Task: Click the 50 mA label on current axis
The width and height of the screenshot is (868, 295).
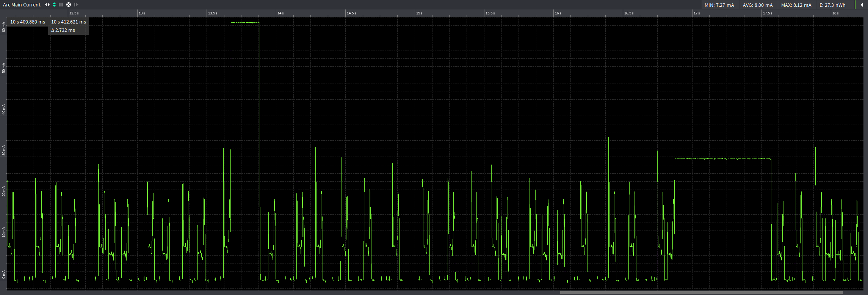Action: click(4, 68)
